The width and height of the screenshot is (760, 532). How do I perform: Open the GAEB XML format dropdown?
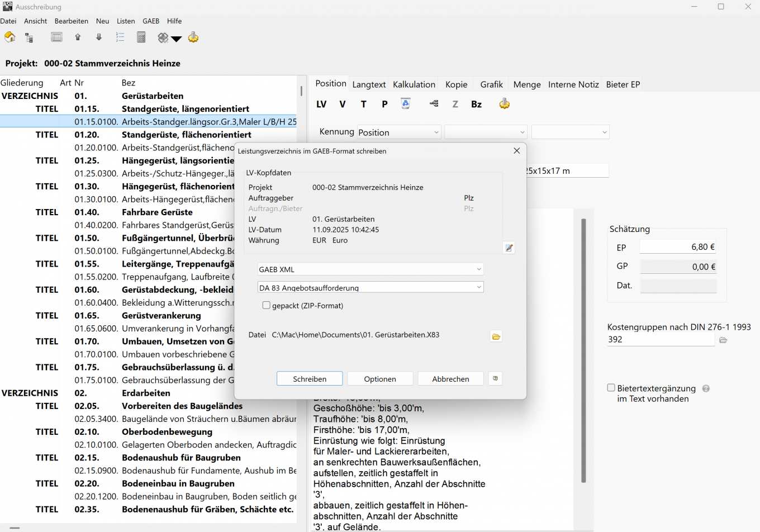click(x=370, y=269)
